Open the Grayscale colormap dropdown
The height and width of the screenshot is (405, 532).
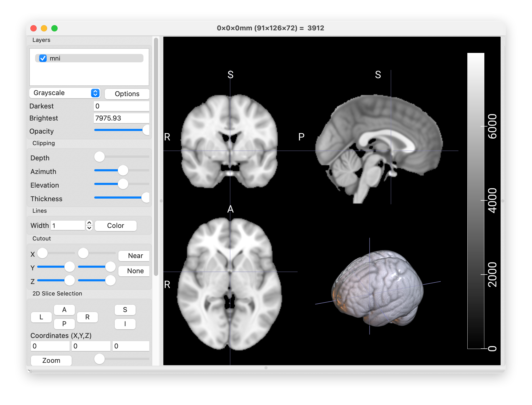65,93
